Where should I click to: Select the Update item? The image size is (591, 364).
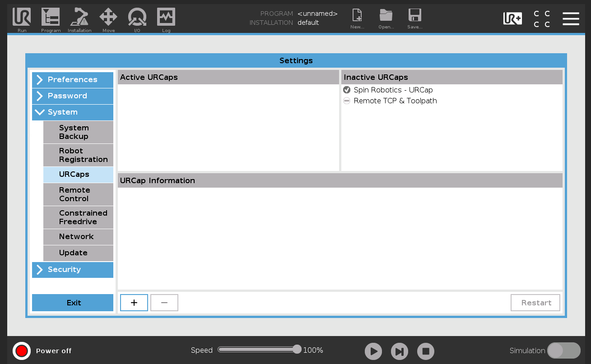point(78,253)
